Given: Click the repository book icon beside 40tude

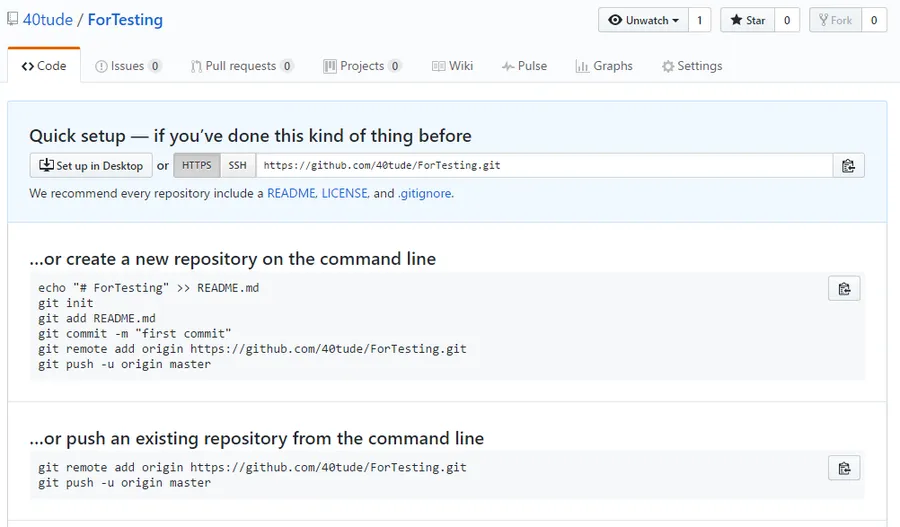Looking at the screenshot, I should pyautogui.click(x=13, y=20).
